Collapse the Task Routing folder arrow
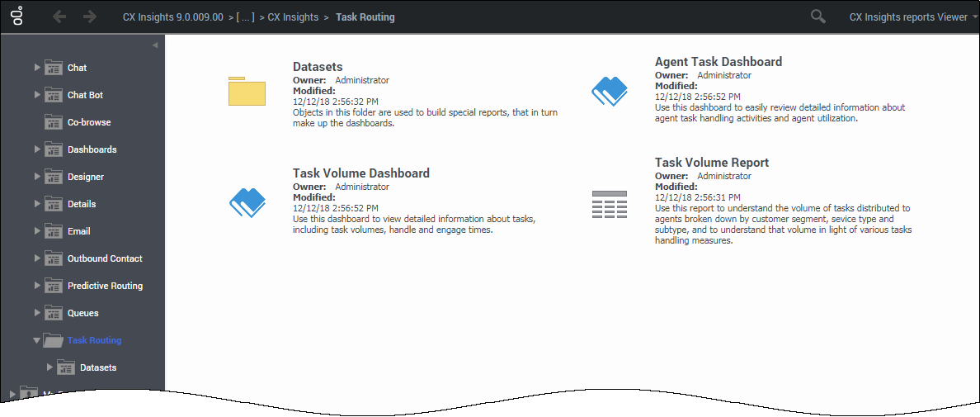 coord(37,341)
